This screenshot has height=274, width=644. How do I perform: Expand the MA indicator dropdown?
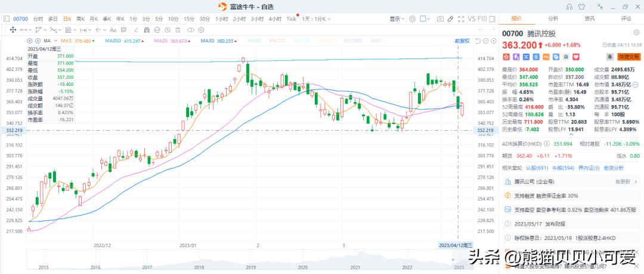[56, 41]
